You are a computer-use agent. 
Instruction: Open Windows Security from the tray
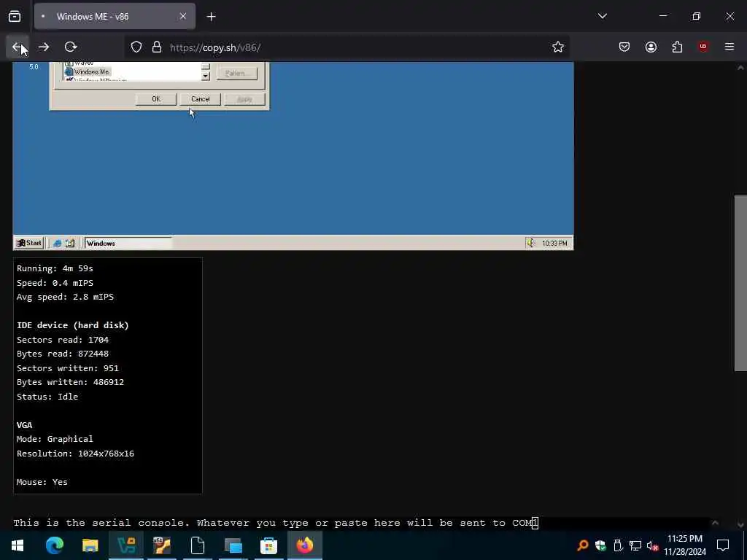point(600,545)
